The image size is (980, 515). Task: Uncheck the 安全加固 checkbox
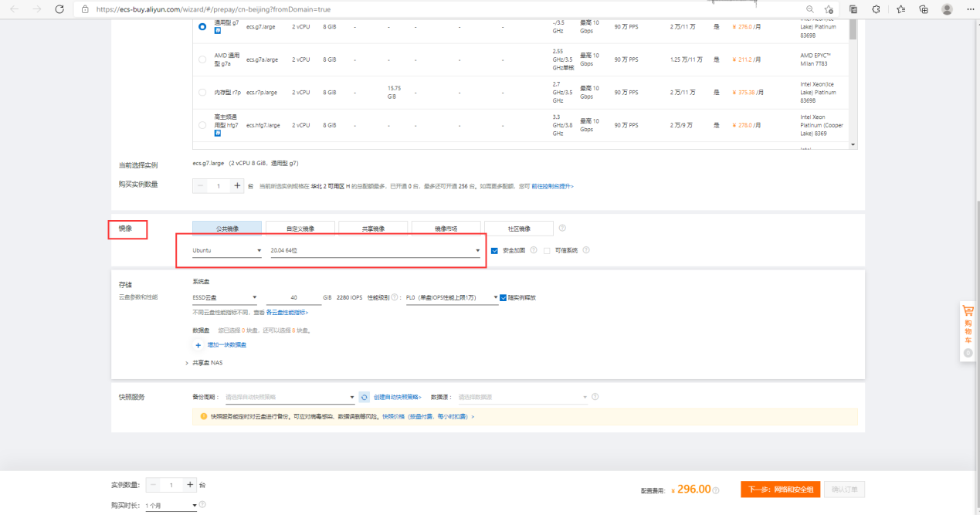pyautogui.click(x=494, y=250)
